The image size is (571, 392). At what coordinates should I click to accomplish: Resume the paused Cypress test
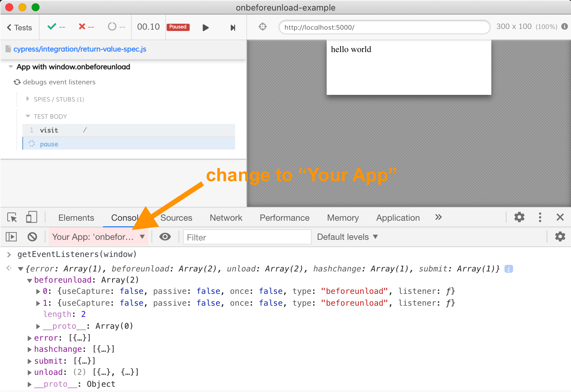[205, 28]
